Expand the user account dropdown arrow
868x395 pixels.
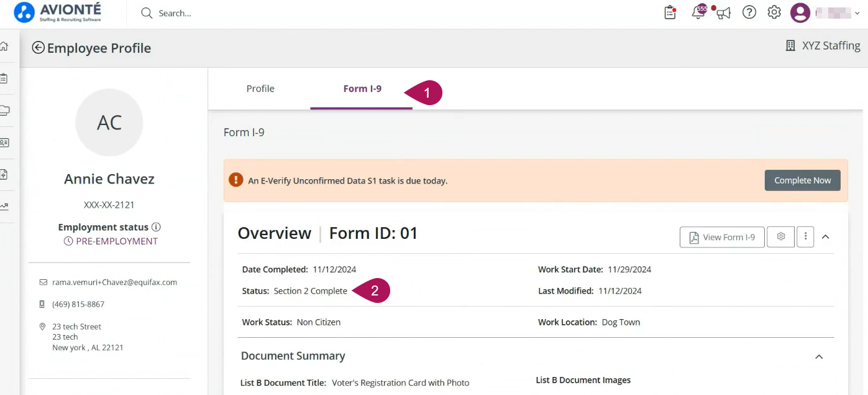[857, 13]
